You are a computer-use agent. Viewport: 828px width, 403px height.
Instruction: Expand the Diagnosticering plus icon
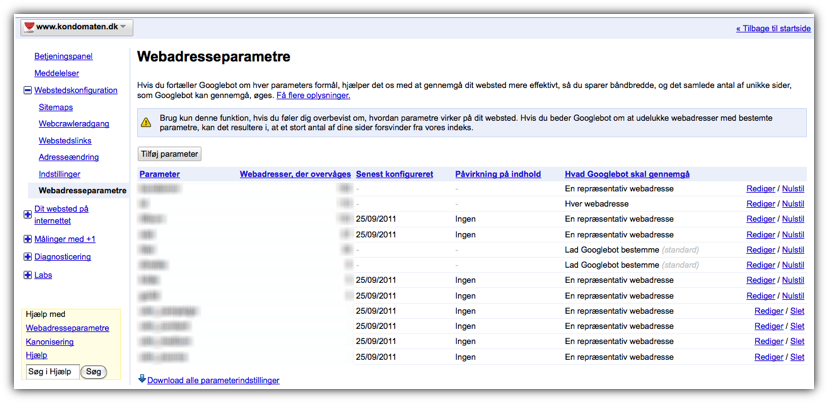click(x=27, y=257)
